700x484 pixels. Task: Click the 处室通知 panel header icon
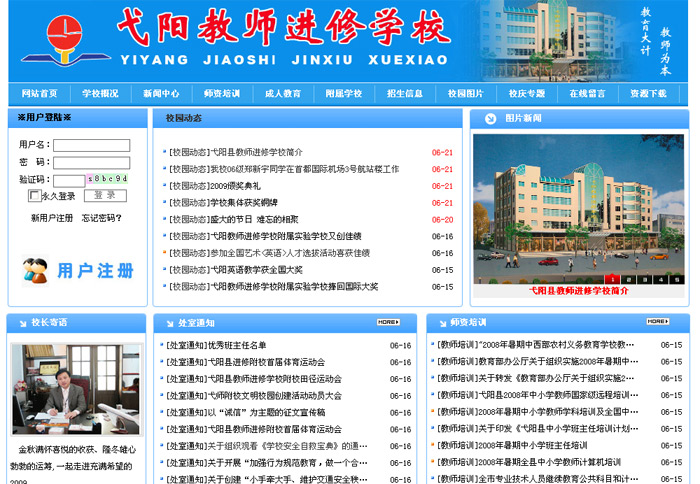(x=166, y=323)
